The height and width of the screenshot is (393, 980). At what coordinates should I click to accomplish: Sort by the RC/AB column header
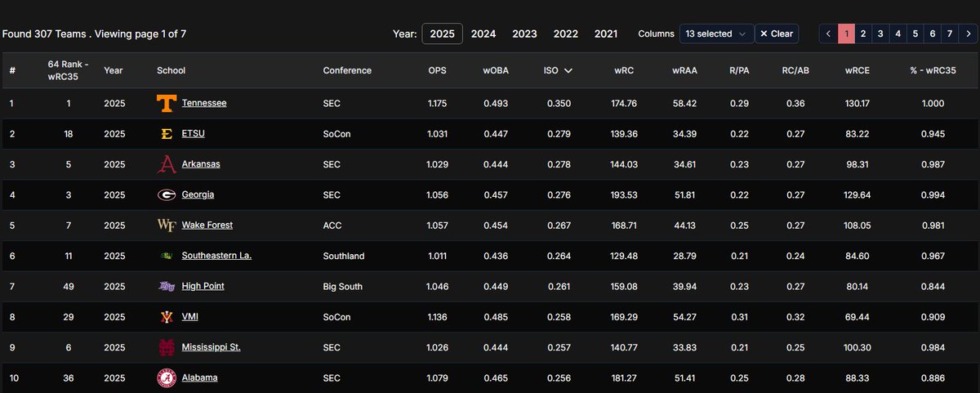[x=795, y=70]
